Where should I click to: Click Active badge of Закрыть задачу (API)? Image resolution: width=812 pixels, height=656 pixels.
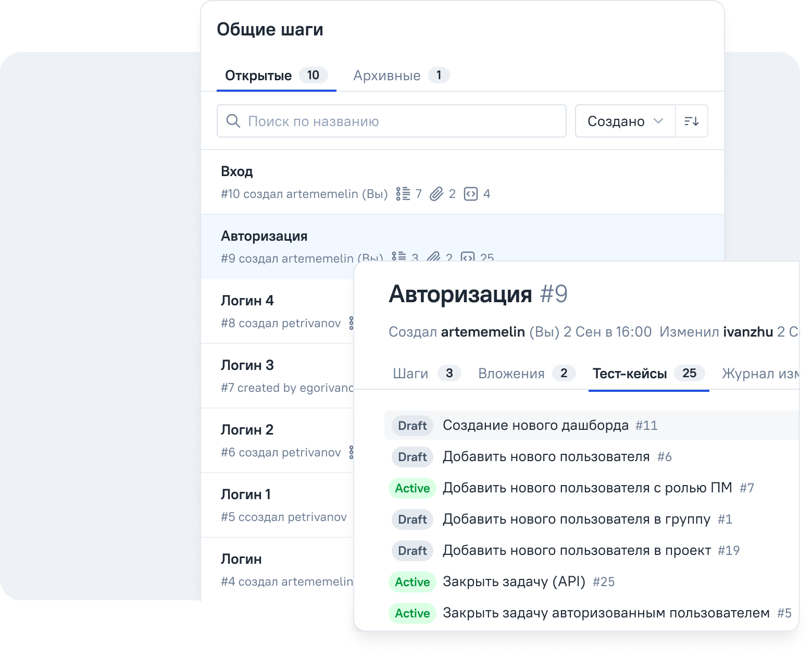point(413,582)
